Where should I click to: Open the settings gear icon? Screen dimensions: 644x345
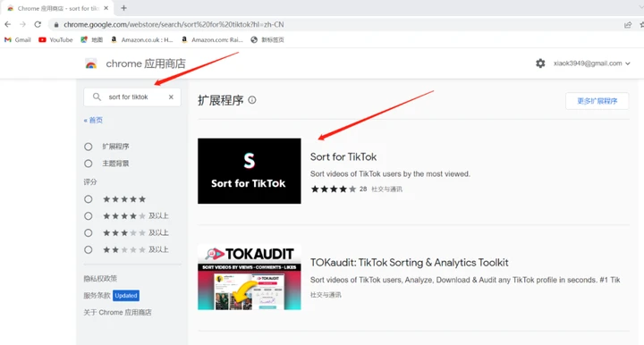pyautogui.click(x=540, y=63)
